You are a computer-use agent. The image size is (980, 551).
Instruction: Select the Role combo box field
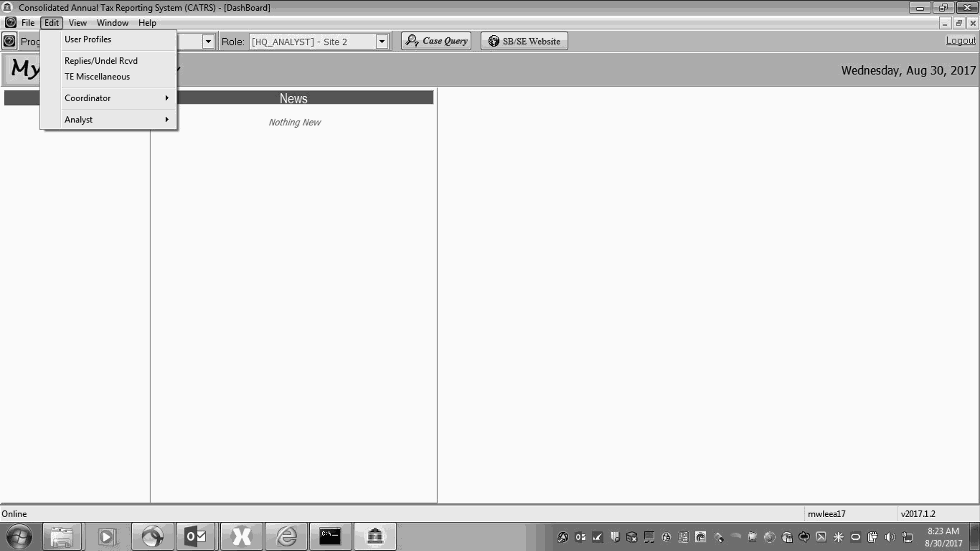coord(313,42)
